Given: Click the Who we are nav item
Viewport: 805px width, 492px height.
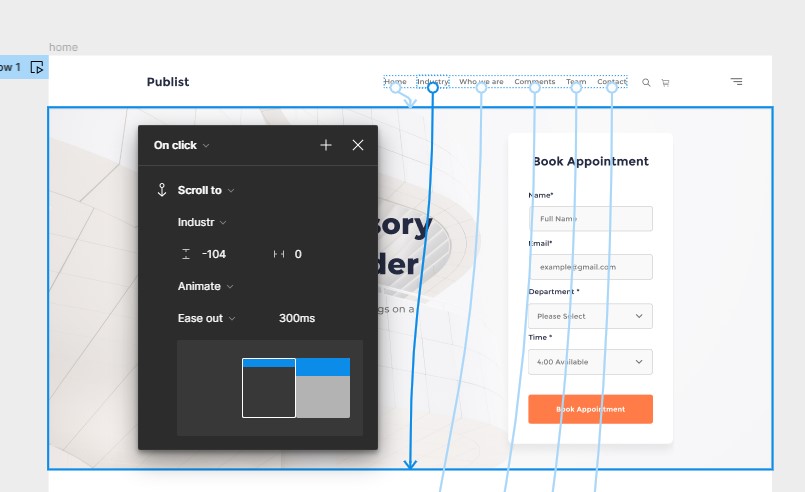Looking at the screenshot, I should (x=481, y=81).
